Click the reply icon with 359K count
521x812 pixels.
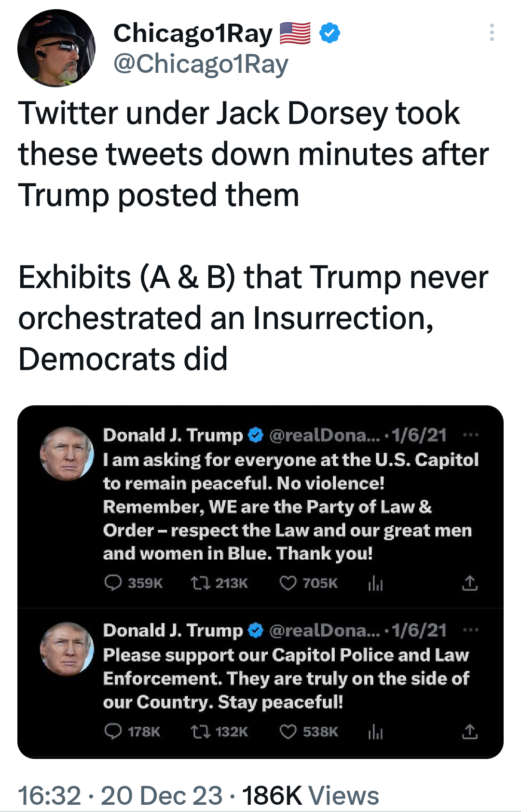[x=113, y=583]
